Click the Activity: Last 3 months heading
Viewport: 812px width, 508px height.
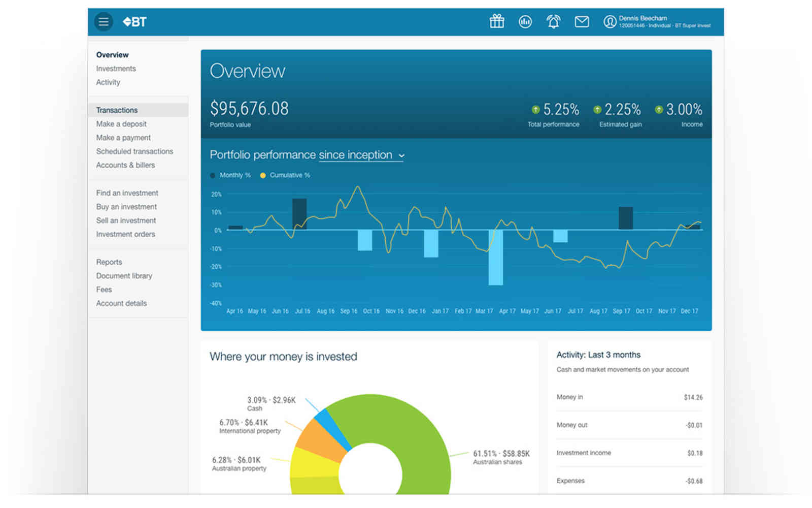[598, 355]
